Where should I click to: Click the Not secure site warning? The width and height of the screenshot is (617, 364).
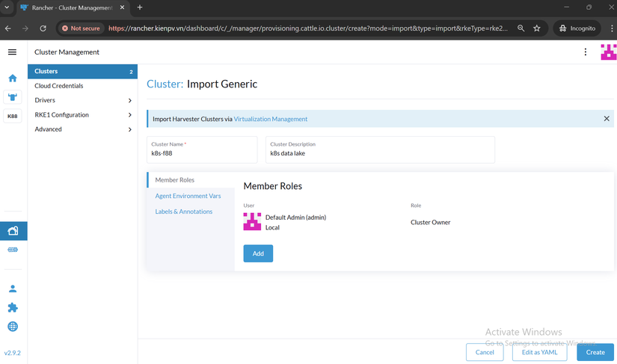click(x=81, y=28)
